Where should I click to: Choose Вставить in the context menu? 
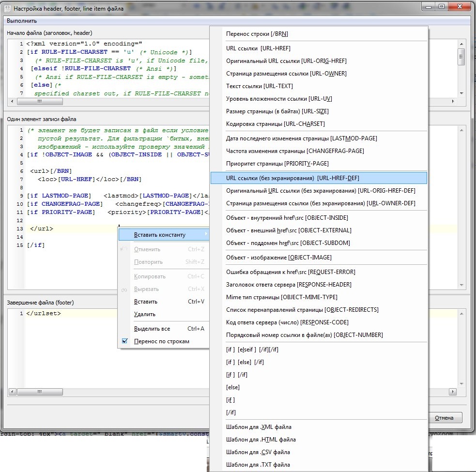pyautogui.click(x=145, y=302)
